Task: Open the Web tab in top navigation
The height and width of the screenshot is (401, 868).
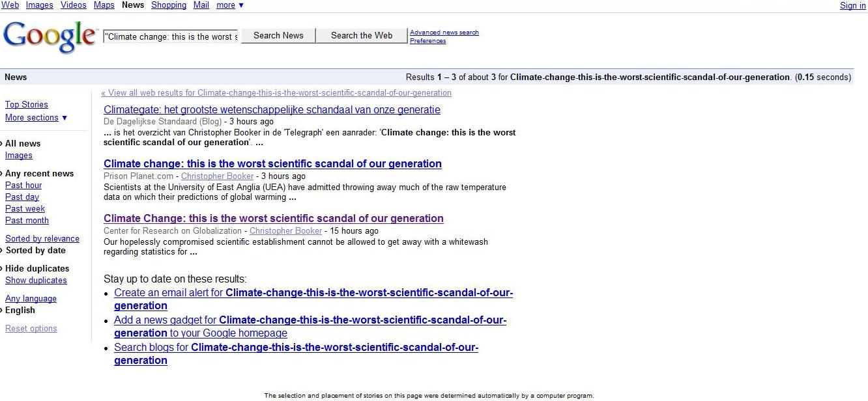Action: (10, 5)
